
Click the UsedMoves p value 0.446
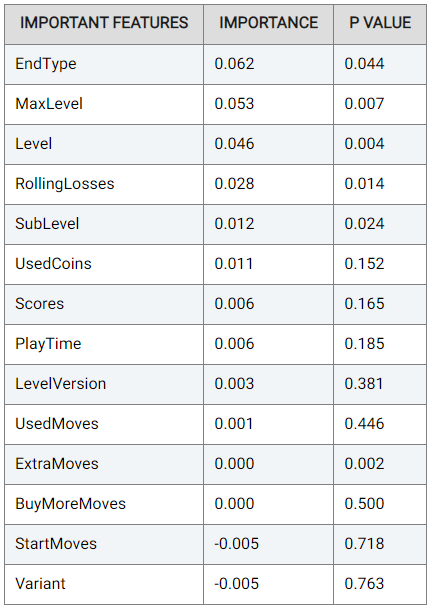364,423
